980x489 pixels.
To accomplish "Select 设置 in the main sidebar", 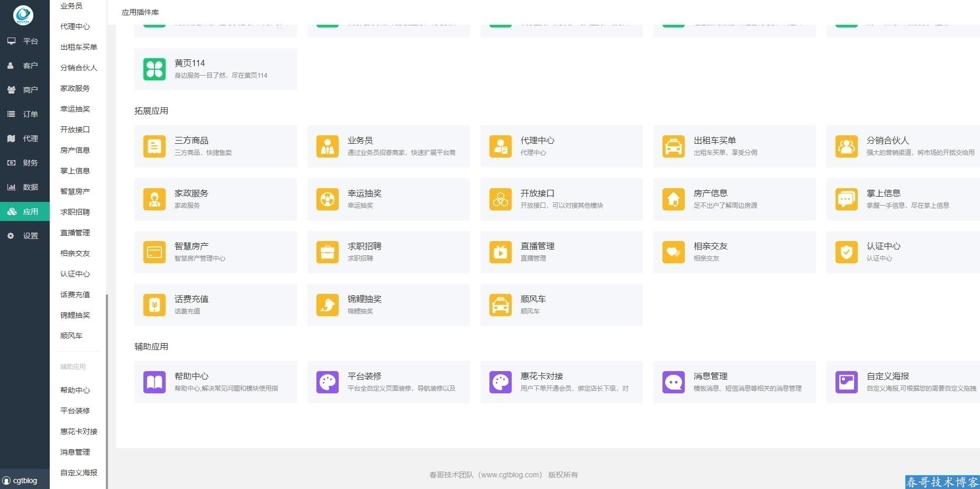I will (25, 236).
